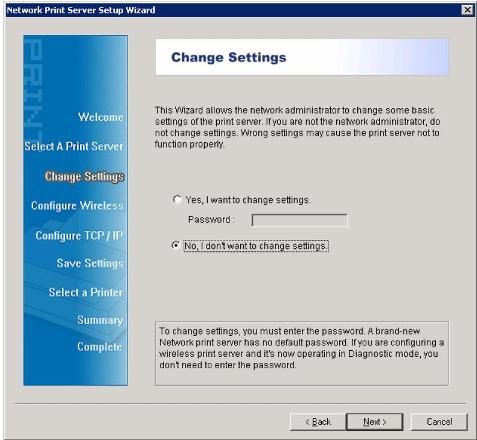
Task: Click the Change Settings header banner
Action: pos(302,57)
